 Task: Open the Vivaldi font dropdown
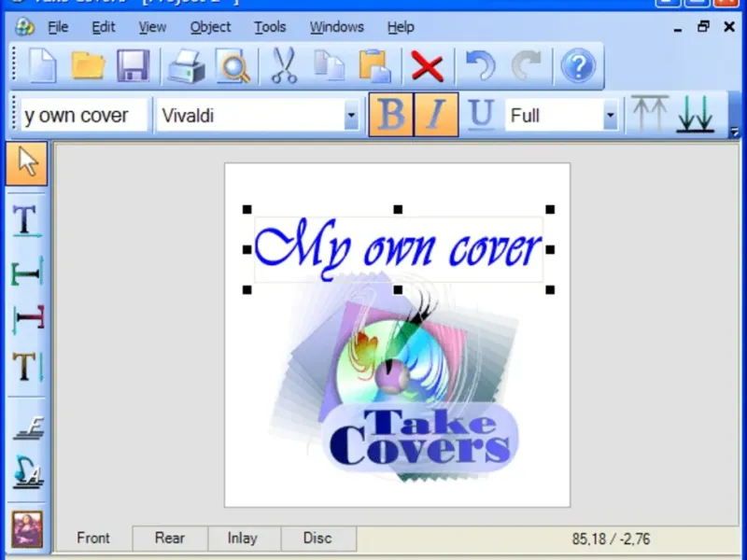click(x=351, y=115)
